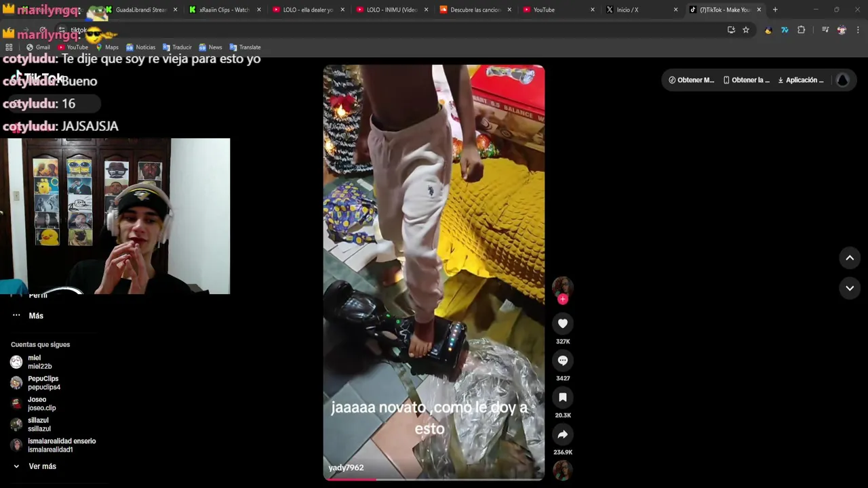Click the site info icon before tiktok URL
Viewport: 868px width, 488px height.
62,30
